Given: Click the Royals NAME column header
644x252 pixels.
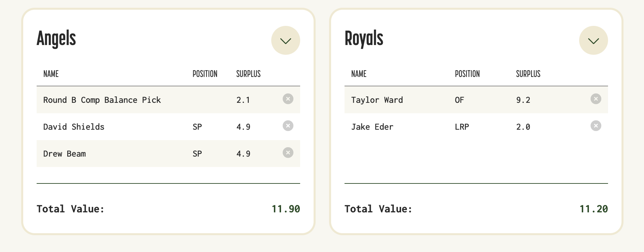Looking at the screenshot, I should click(x=359, y=74).
